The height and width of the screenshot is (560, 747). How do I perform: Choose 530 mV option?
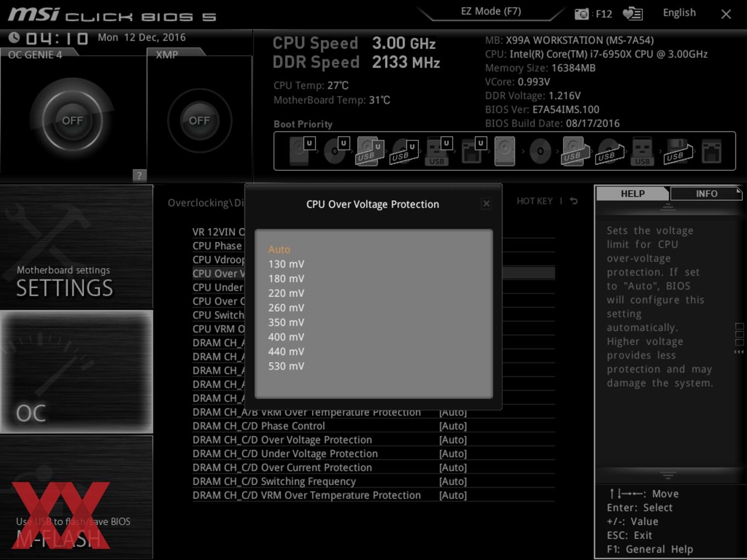tap(286, 366)
